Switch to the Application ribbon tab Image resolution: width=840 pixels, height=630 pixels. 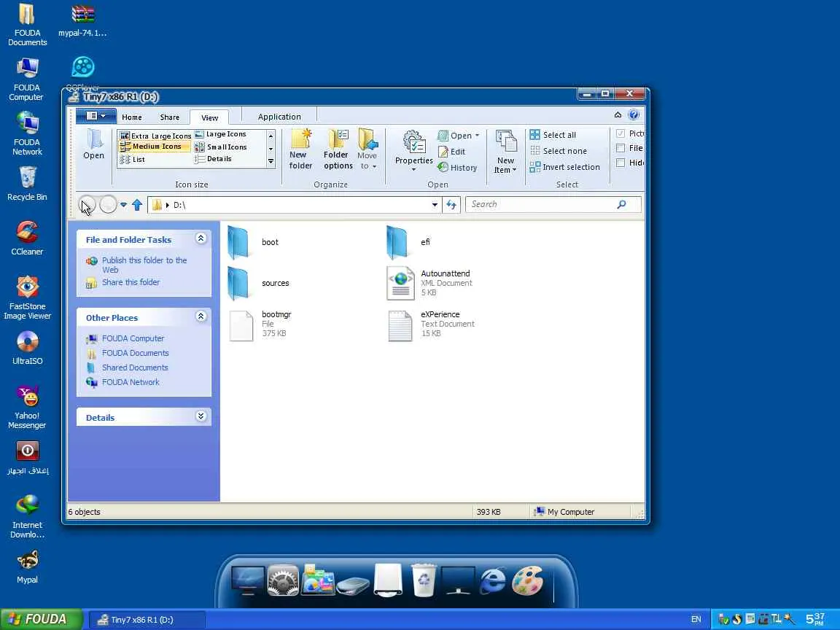279,117
